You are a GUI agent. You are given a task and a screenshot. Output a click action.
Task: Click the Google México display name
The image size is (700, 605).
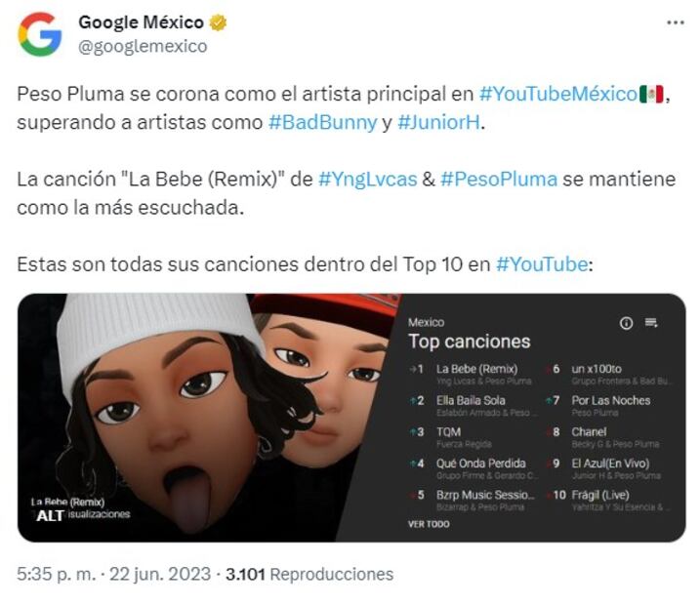[141, 22]
